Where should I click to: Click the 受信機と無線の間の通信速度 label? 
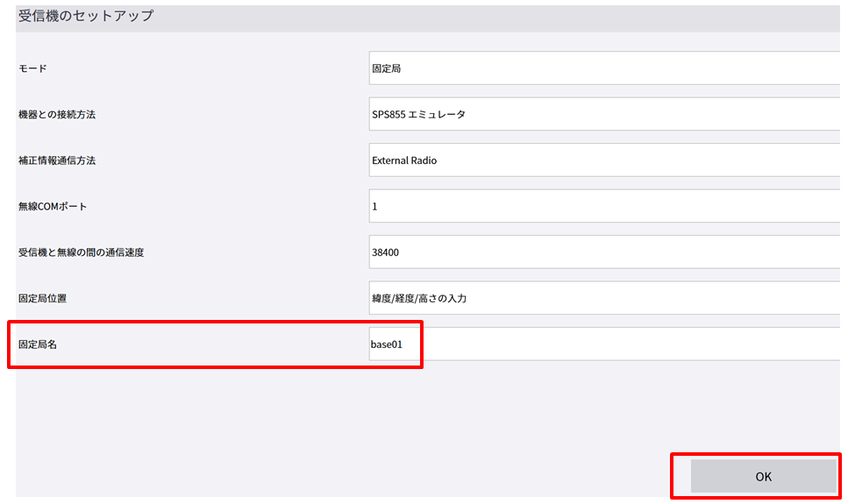[81, 252]
